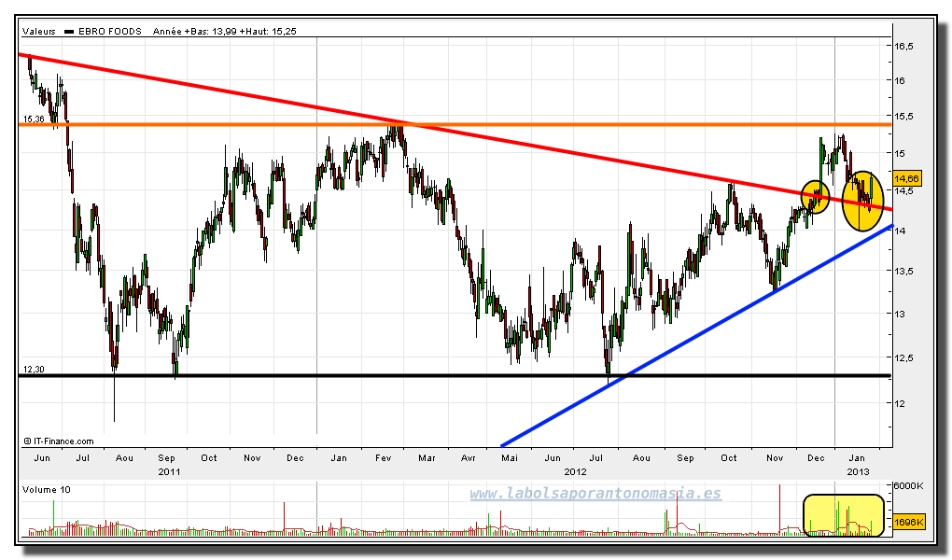Screen dimensions: 952x560
Task: Click the 'Volume 10' panel label
Action: (46, 490)
